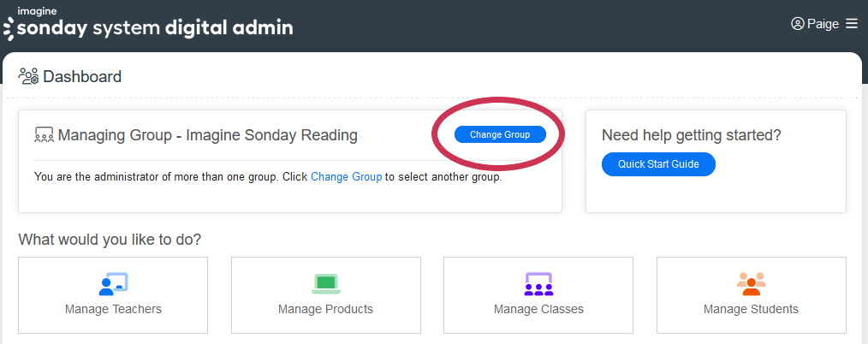Select the Manage Teachers label
The image size is (868, 344).
tap(113, 309)
